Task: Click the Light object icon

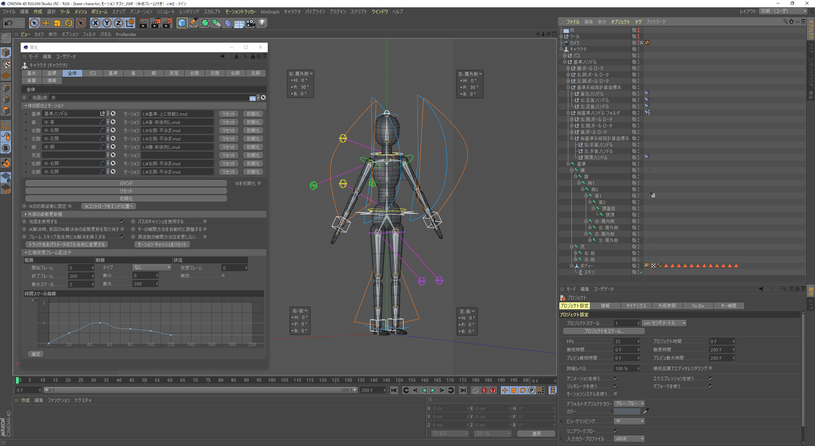Action: [262, 23]
